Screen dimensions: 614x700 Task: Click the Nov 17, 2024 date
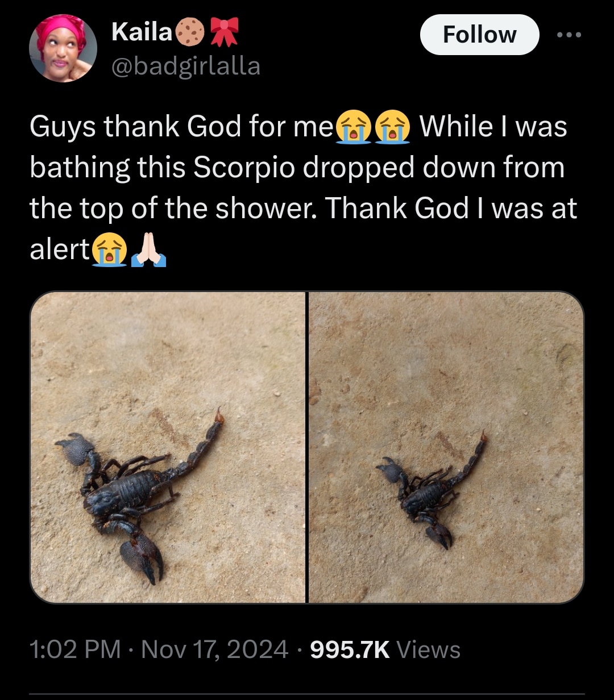214,649
